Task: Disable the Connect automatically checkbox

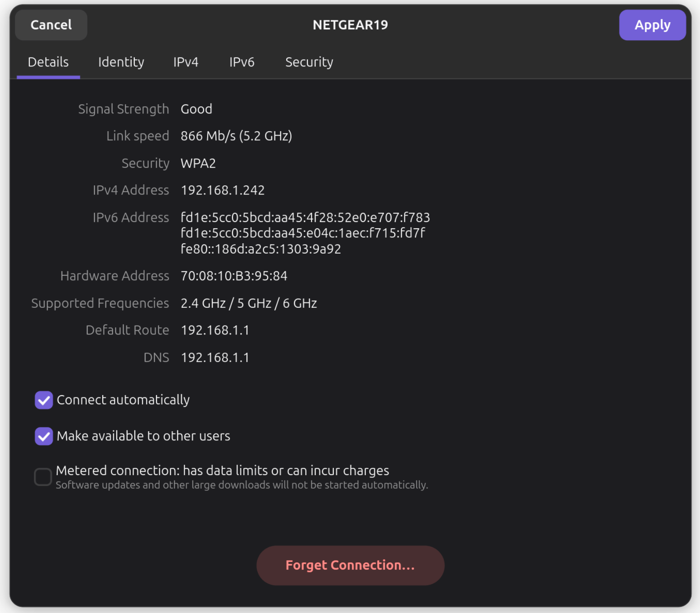Action: [x=44, y=400]
